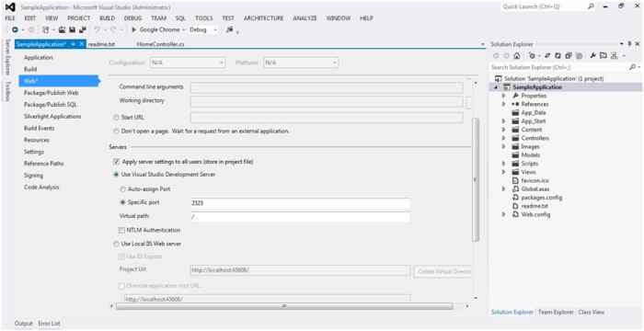Screen dimensions: 644x331
Task: Switch to the readme.txt tab
Action: coord(101,44)
